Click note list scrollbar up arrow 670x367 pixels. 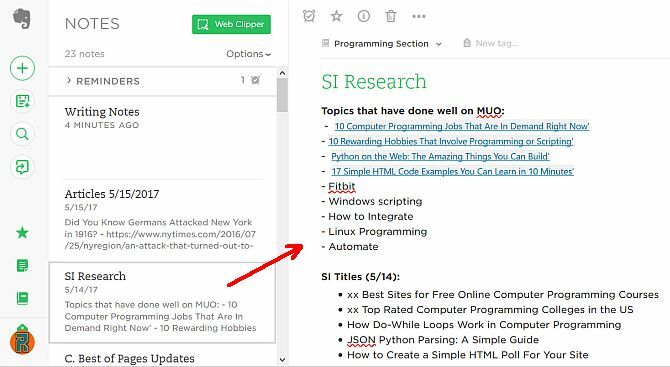coord(282,73)
